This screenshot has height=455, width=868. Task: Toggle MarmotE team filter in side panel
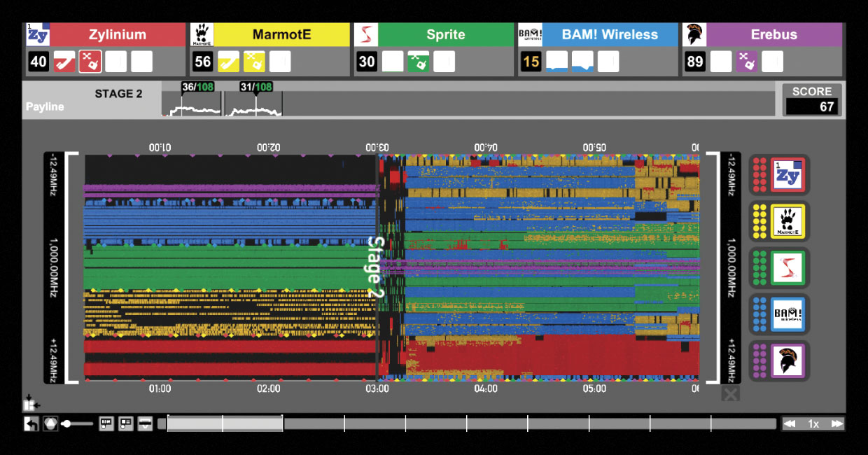(779, 221)
